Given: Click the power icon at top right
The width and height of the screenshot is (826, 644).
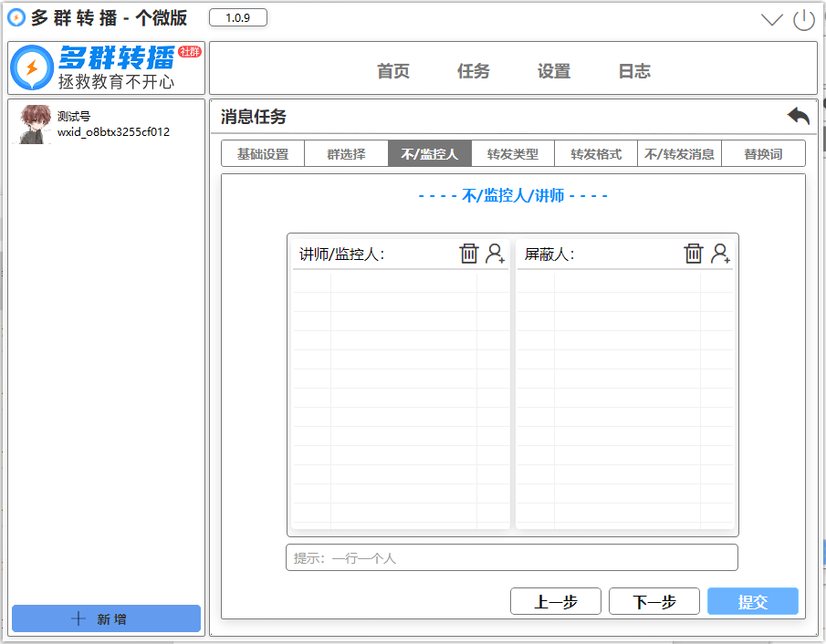Looking at the screenshot, I should click(x=804, y=20).
